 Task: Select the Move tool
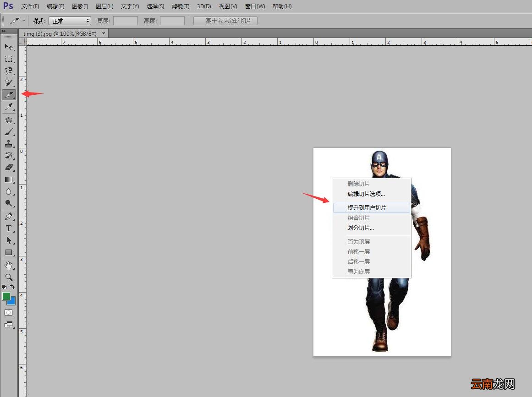click(9, 47)
